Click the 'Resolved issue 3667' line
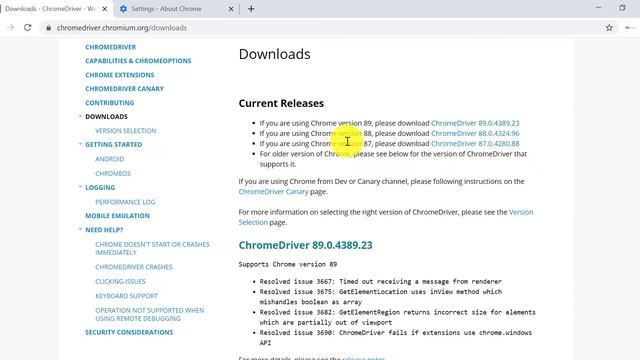Screen dimensions: 640x360 [380, 281]
